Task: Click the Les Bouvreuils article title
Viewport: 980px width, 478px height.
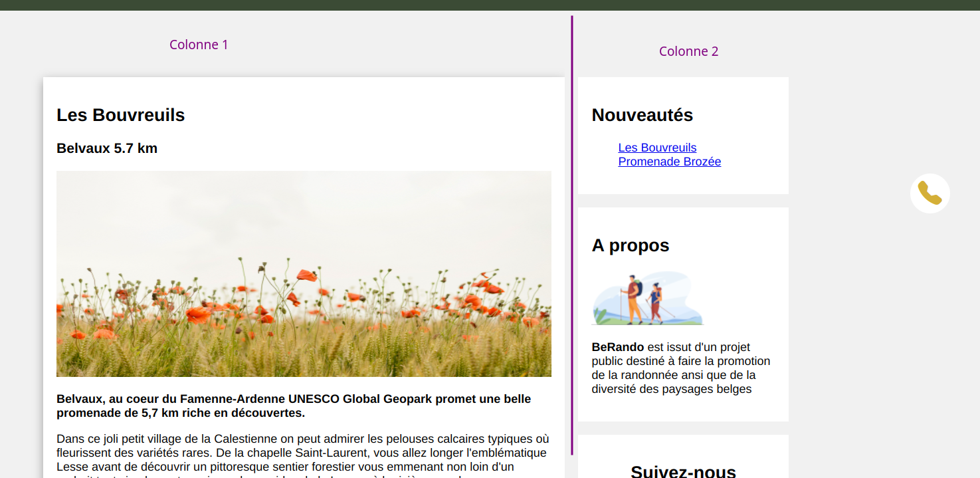Action: [x=120, y=115]
